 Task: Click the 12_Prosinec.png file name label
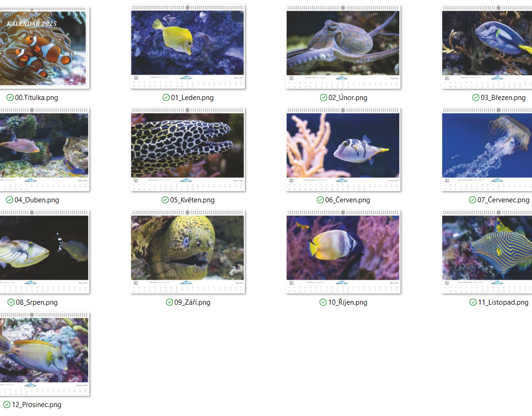(37, 405)
